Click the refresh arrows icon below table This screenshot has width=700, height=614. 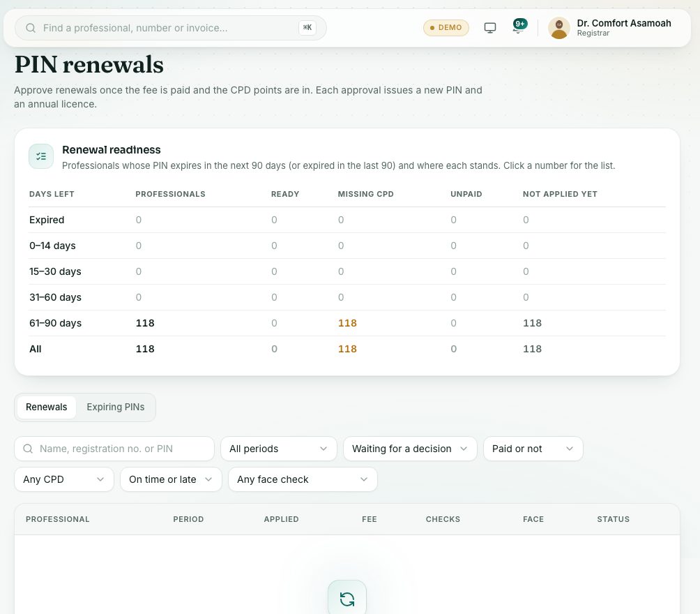click(x=347, y=599)
